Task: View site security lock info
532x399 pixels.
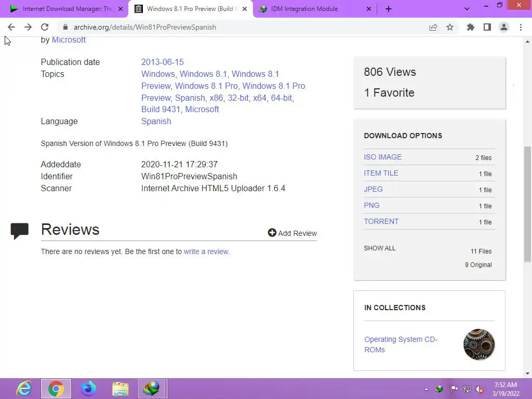Action: [x=65, y=27]
